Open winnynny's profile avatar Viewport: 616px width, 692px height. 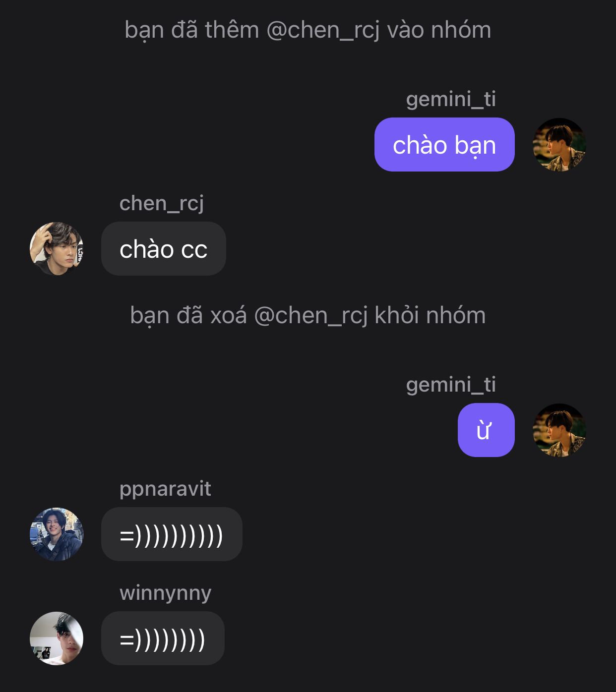(x=57, y=638)
